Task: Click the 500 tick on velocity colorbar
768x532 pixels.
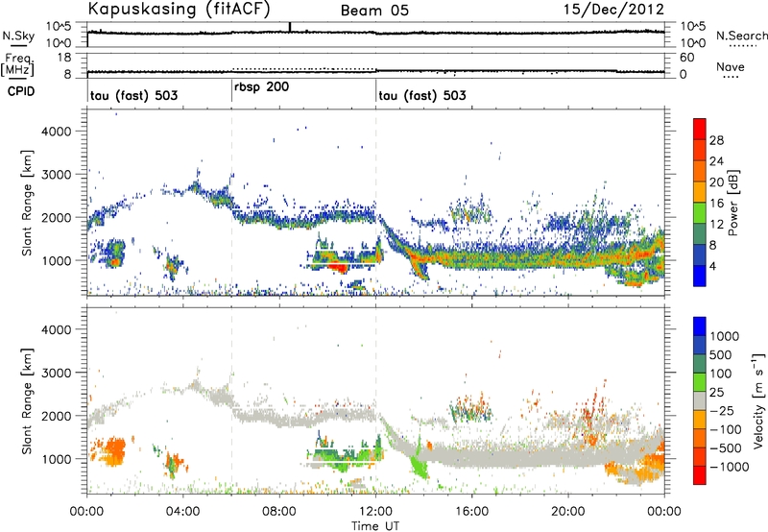Action: [x=721, y=355]
